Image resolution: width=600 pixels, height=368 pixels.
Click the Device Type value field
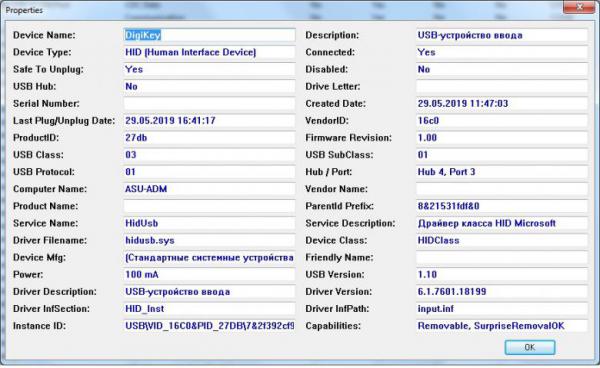tap(209, 52)
